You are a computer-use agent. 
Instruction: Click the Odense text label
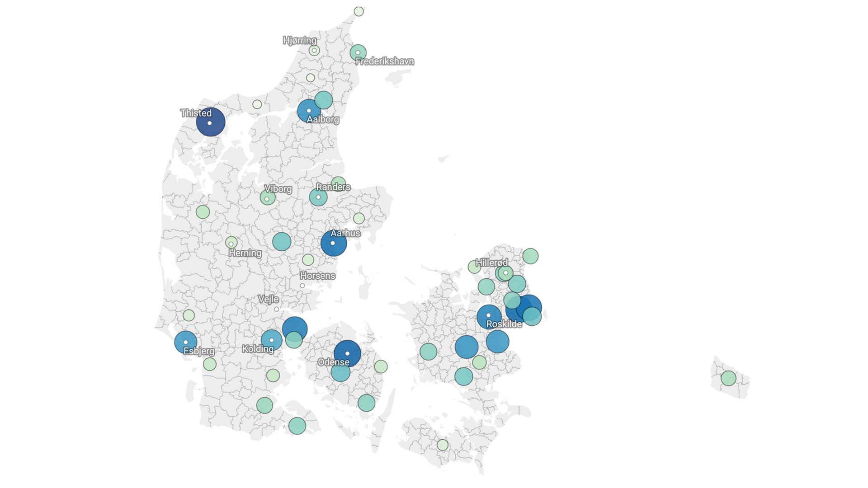[334, 362]
